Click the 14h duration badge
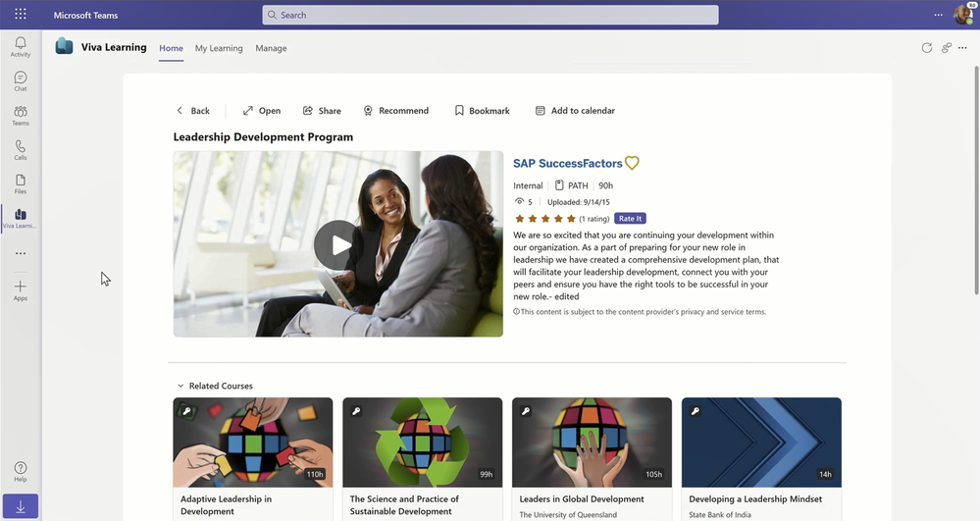The width and height of the screenshot is (980, 521). 825,474
